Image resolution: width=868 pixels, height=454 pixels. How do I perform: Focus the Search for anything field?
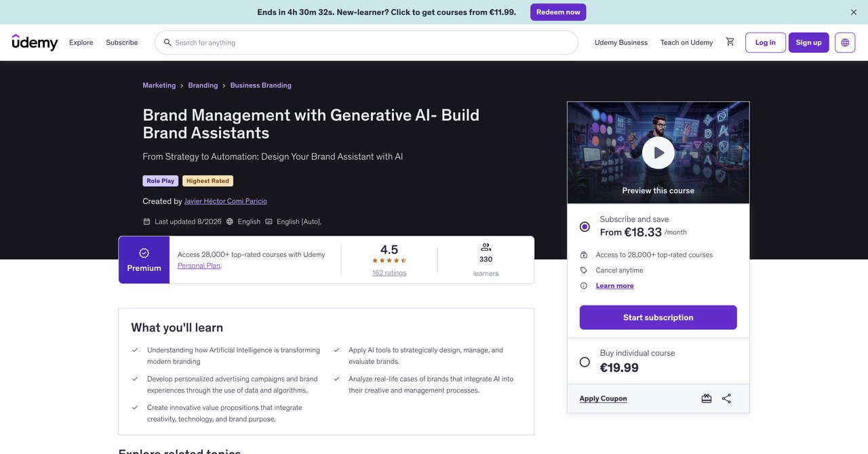point(366,43)
